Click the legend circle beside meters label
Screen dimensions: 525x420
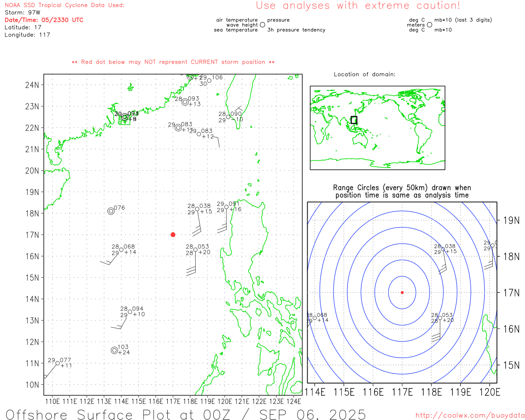tap(429, 25)
